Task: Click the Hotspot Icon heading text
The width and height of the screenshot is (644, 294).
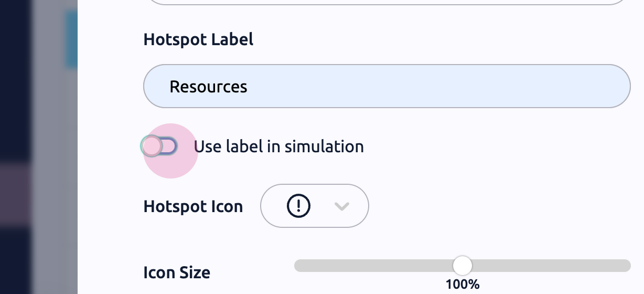Action: click(193, 206)
